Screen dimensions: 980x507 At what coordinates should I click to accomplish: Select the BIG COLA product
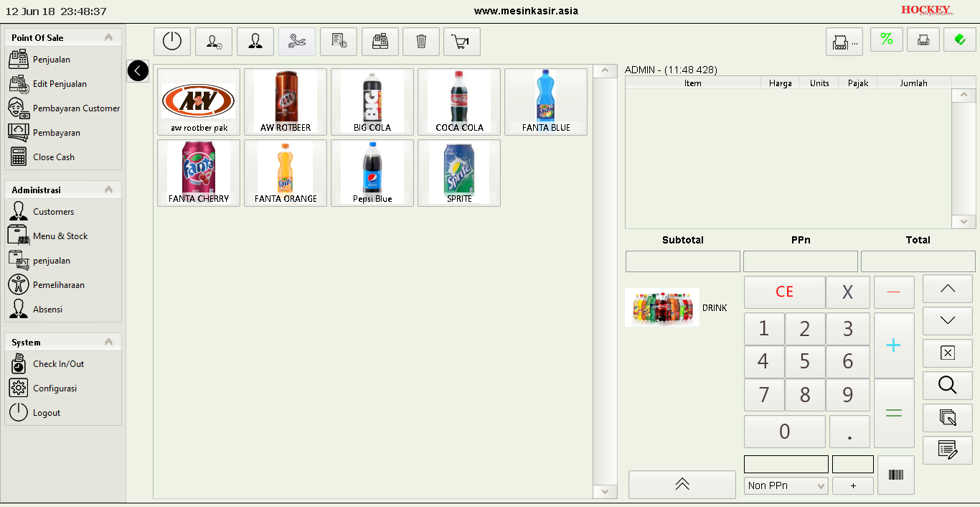[x=372, y=102]
